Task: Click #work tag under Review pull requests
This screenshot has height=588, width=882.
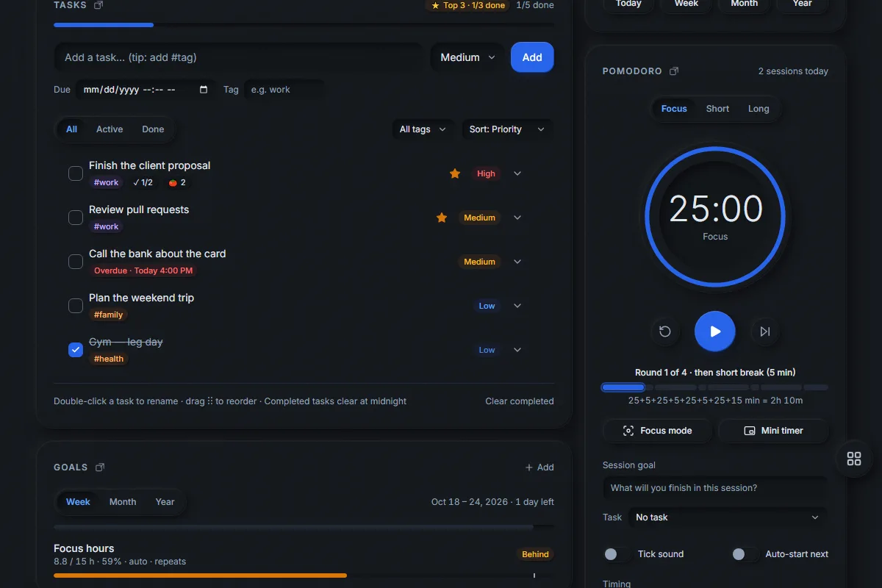Action: pyautogui.click(x=107, y=226)
